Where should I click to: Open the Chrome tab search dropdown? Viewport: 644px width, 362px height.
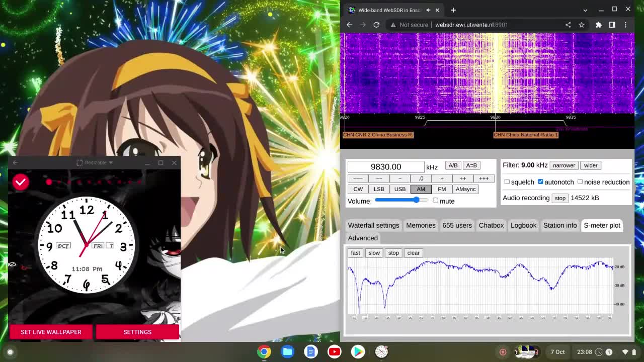tap(585, 10)
